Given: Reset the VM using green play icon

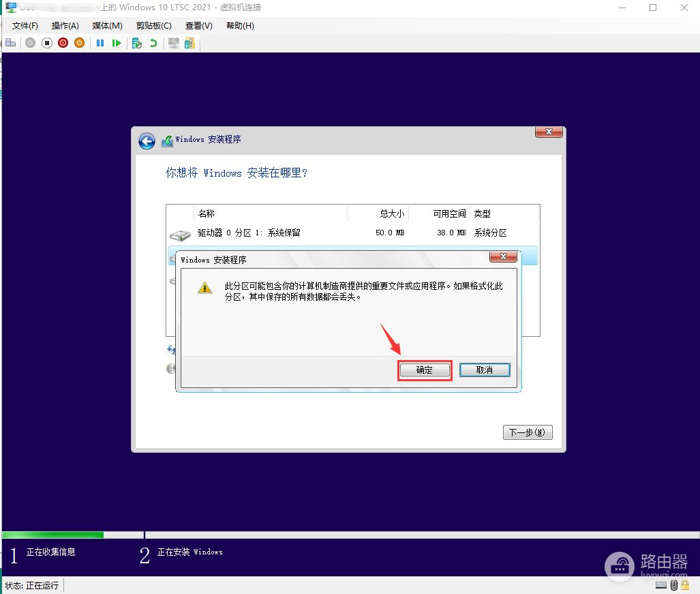Looking at the screenshot, I should tap(117, 43).
